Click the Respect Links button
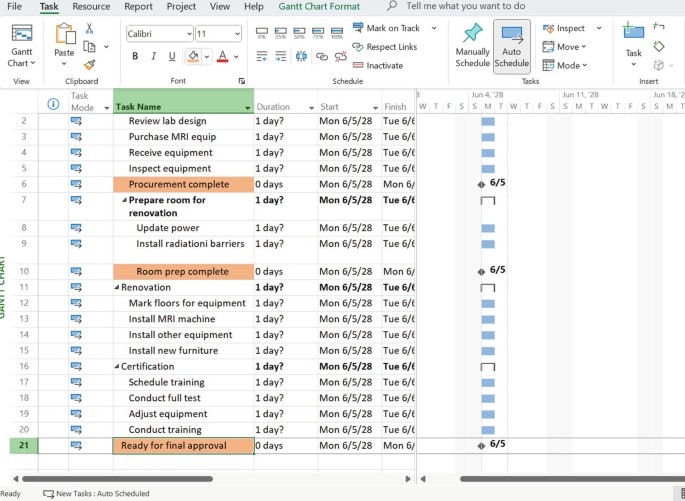685x501 pixels. [x=384, y=47]
